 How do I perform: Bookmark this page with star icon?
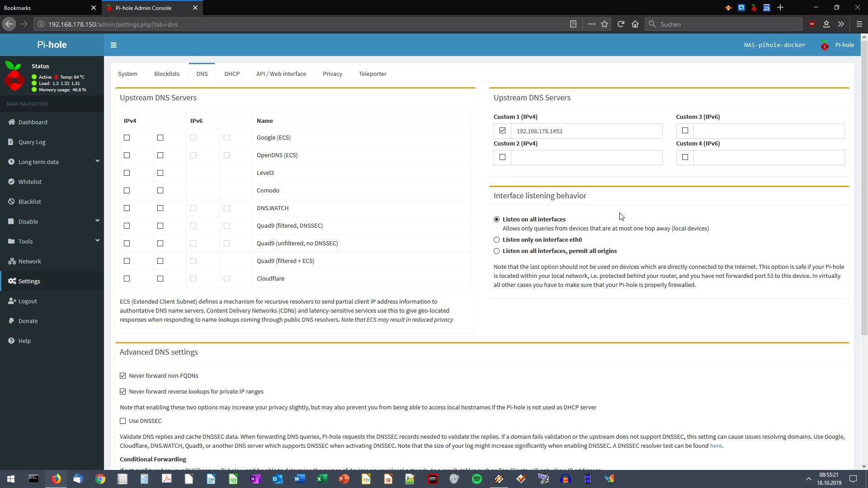604,24
